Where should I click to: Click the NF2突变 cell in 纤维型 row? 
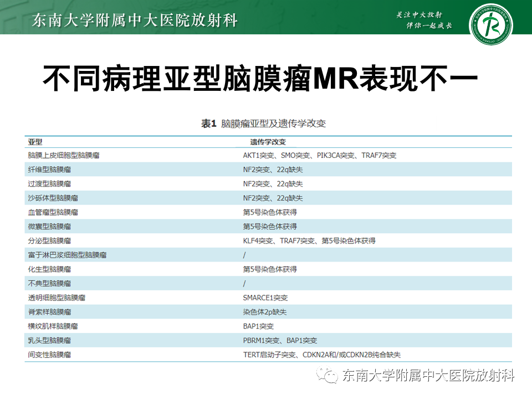[273, 170]
